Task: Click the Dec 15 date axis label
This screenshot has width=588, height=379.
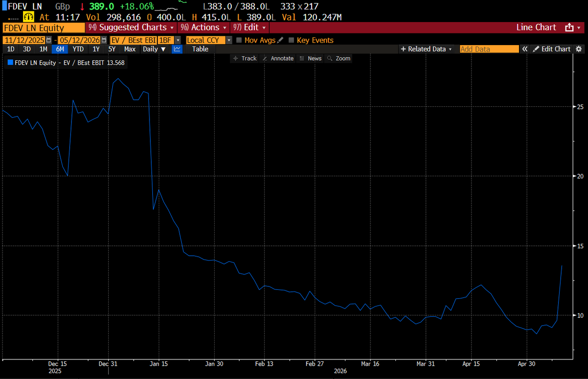Action: (x=58, y=364)
